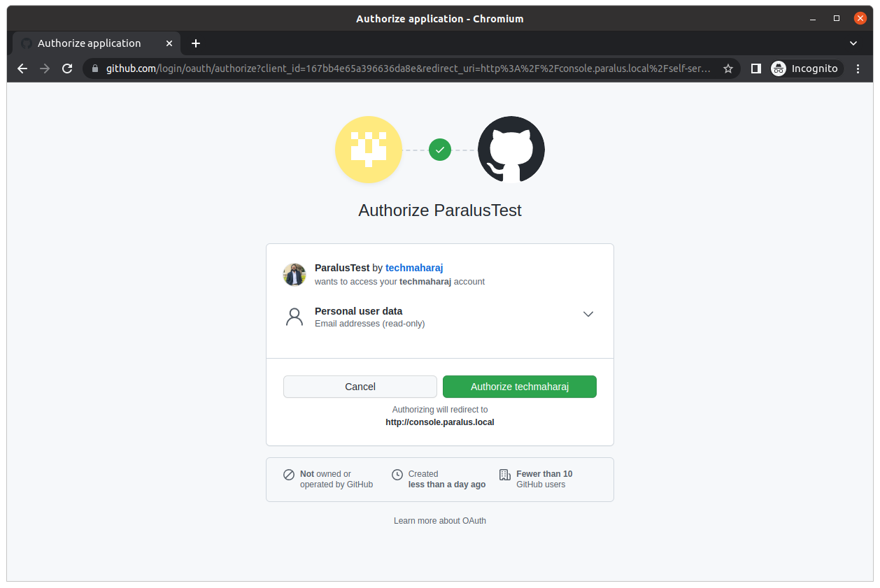The image size is (880, 588).
Task: Click the clock icon beside Created
Action: tap(397, 475)
